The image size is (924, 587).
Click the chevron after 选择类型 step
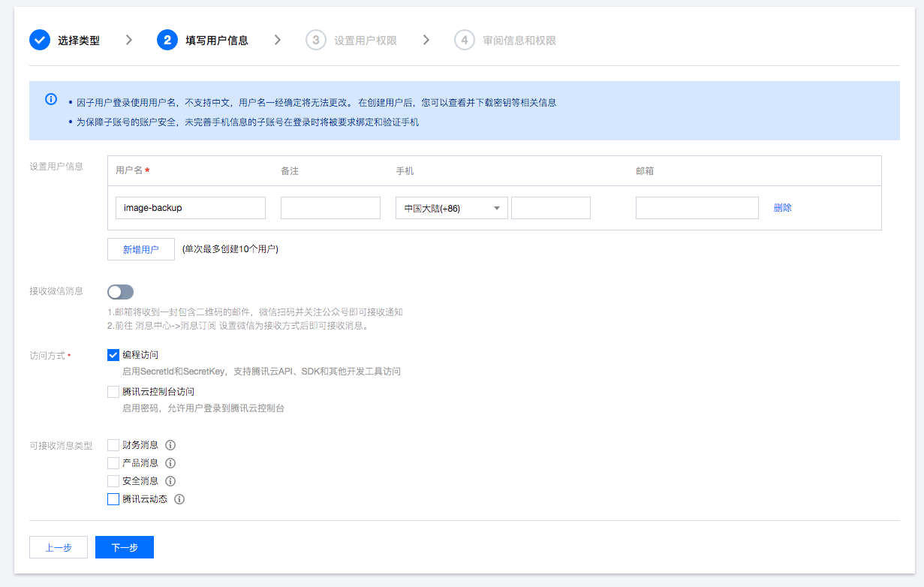(129, 40)
